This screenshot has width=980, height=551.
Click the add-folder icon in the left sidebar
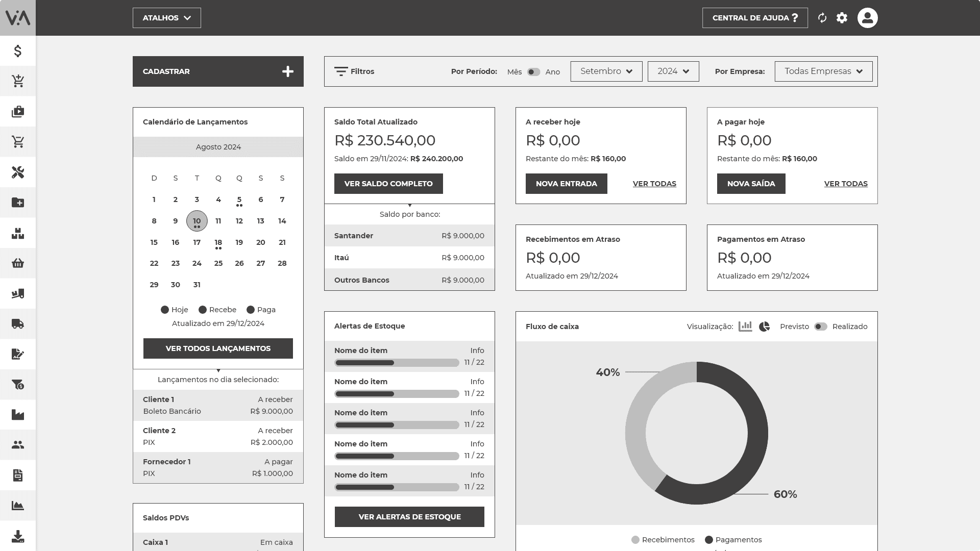click(18, 203)
